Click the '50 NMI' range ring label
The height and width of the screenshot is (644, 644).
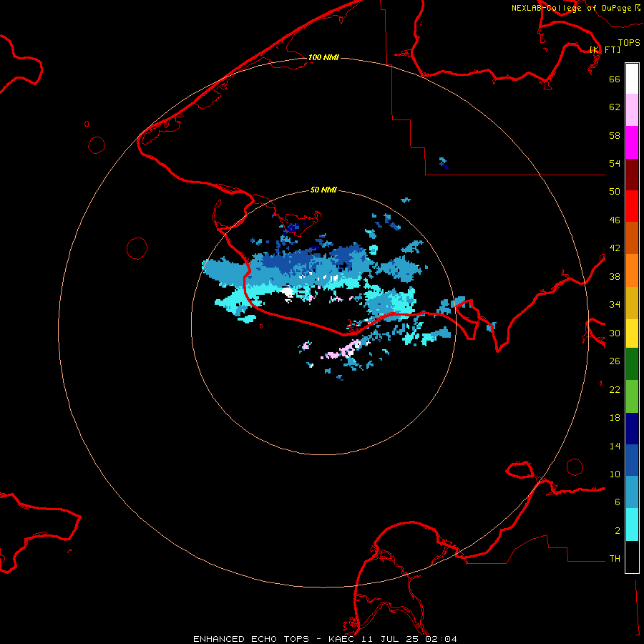click(x=323, y=190)
